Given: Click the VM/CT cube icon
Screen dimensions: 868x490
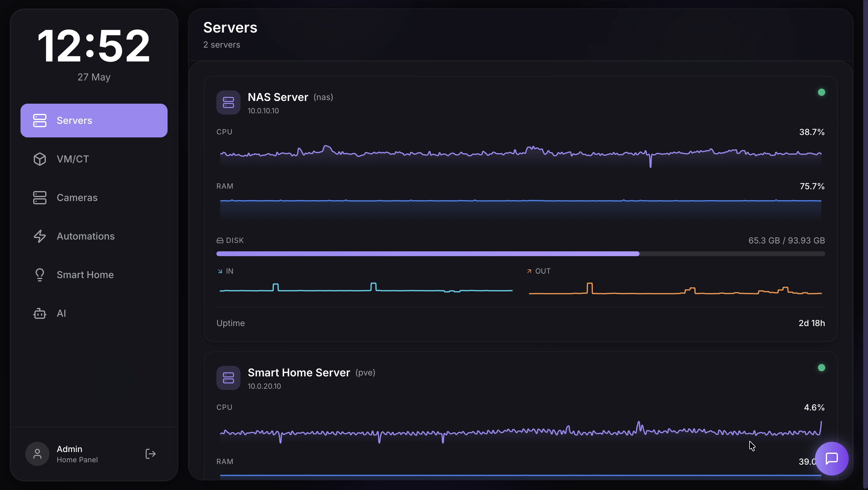Looking at the screenshot, I should (x=40, y=159).
